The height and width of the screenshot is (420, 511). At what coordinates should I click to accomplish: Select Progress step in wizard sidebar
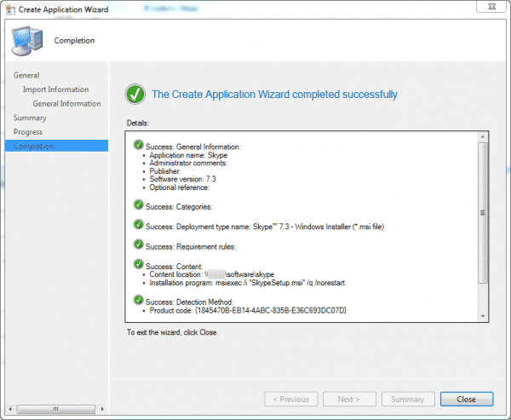[28, 132]
